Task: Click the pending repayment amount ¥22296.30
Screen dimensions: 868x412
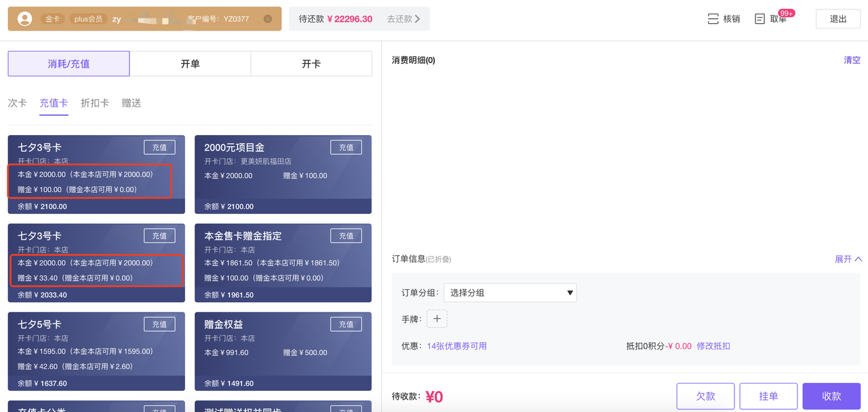Action: [x=350, y=19]
